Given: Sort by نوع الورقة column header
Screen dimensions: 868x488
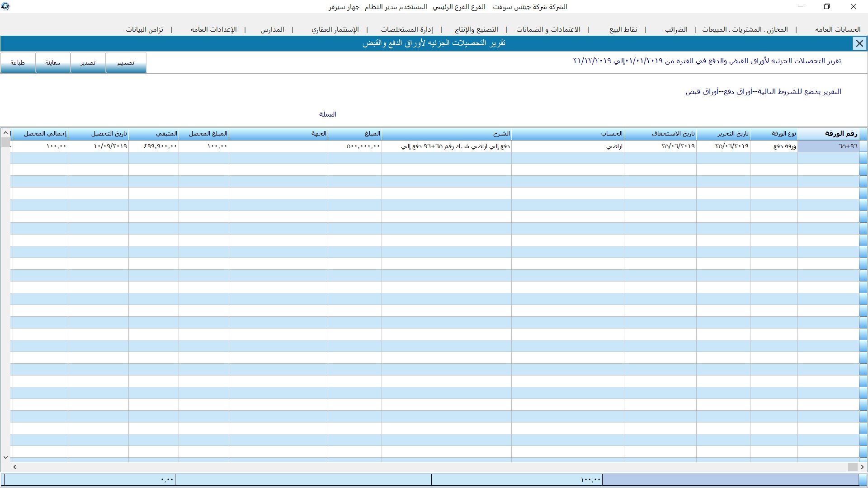Looking at the screenshot, I should 774,134.
